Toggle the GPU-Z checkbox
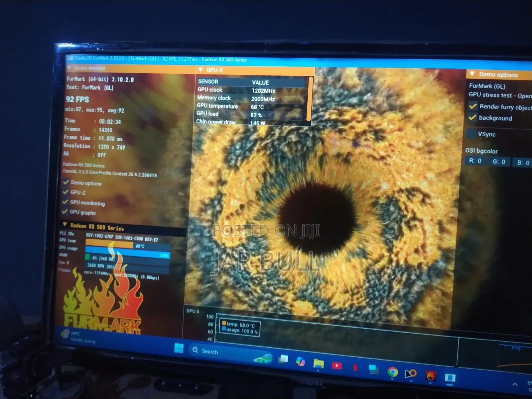 click(66, 192)
